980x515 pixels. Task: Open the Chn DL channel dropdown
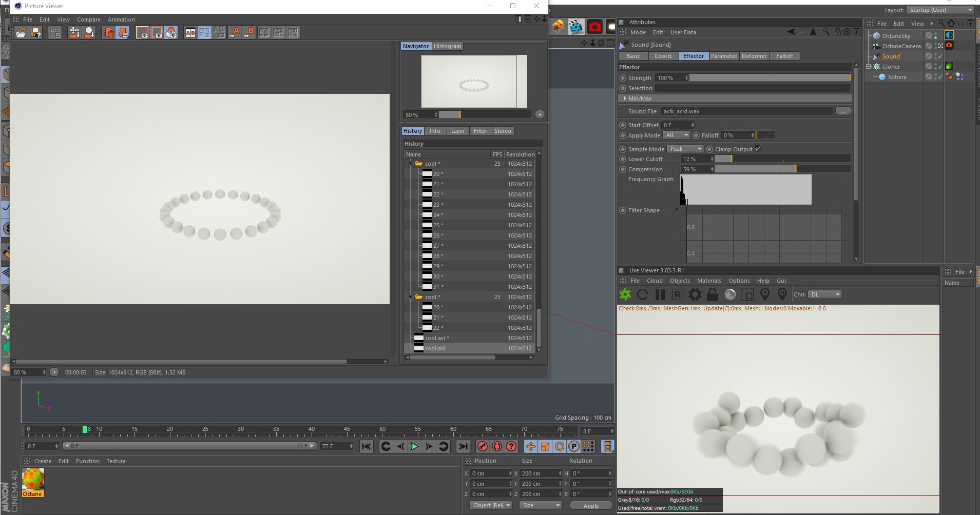point(825,294)
